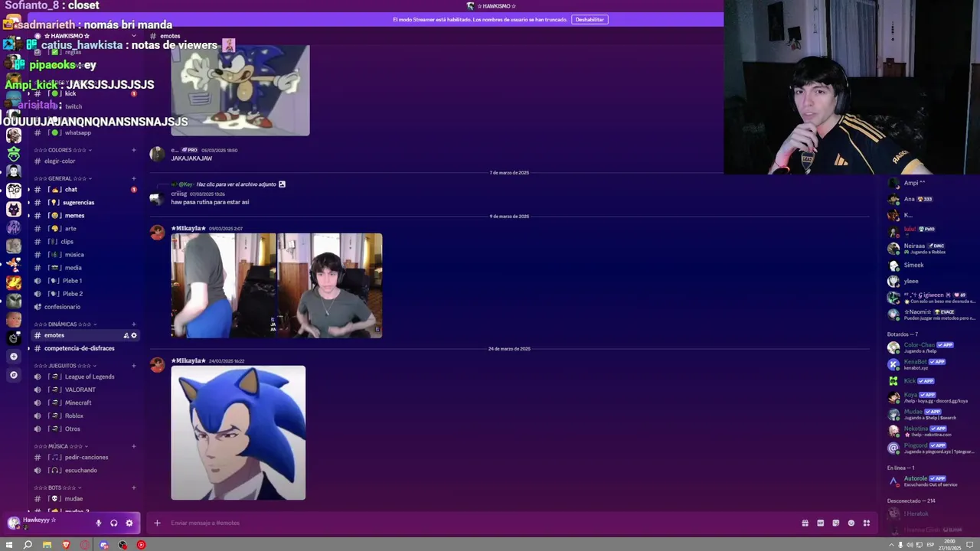Select Simeek in member list
The image size is (980, 551).
[x=931, y=266]
